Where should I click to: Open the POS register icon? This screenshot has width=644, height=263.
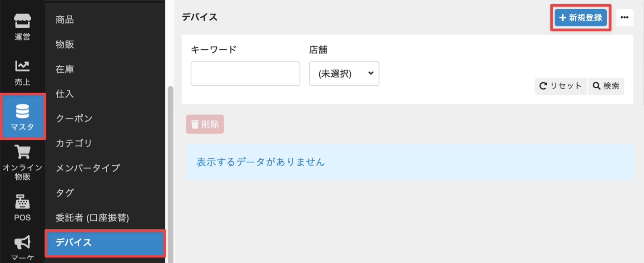click(22, 208)
